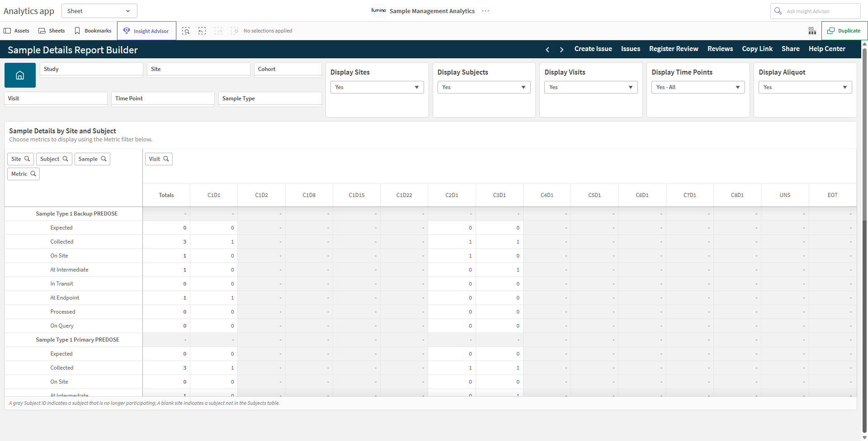Click the C2D1 column header
Screen dimensions: 868x441
[452, 195]
